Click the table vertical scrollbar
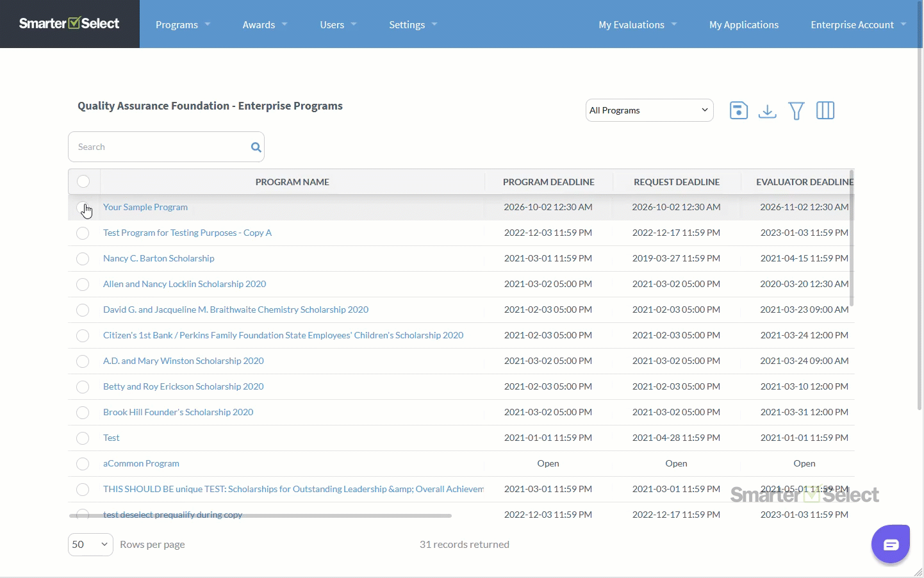924x578 pixels. 852,238
